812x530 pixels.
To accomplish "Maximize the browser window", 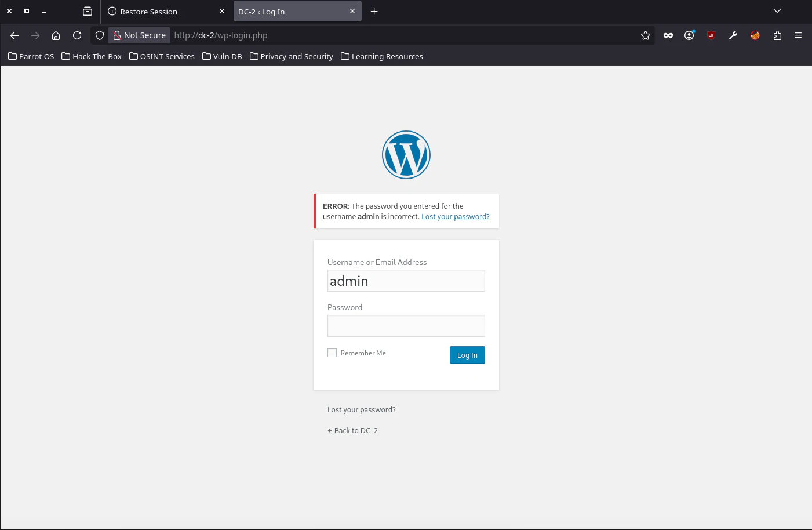I will click(27, 11).
